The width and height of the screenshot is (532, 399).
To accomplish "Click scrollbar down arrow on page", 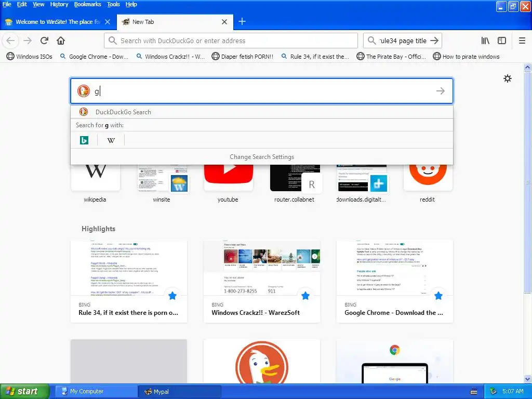I will click(x=527, y=379).
